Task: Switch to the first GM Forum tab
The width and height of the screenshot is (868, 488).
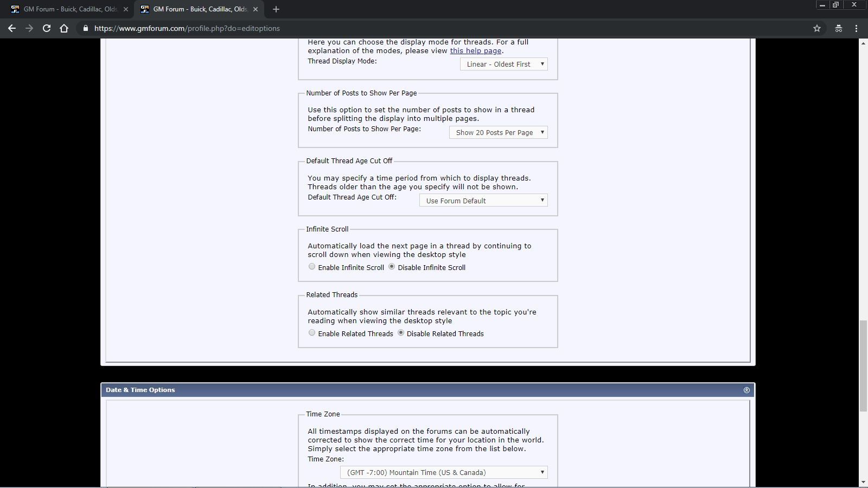Action: [68, 9]
